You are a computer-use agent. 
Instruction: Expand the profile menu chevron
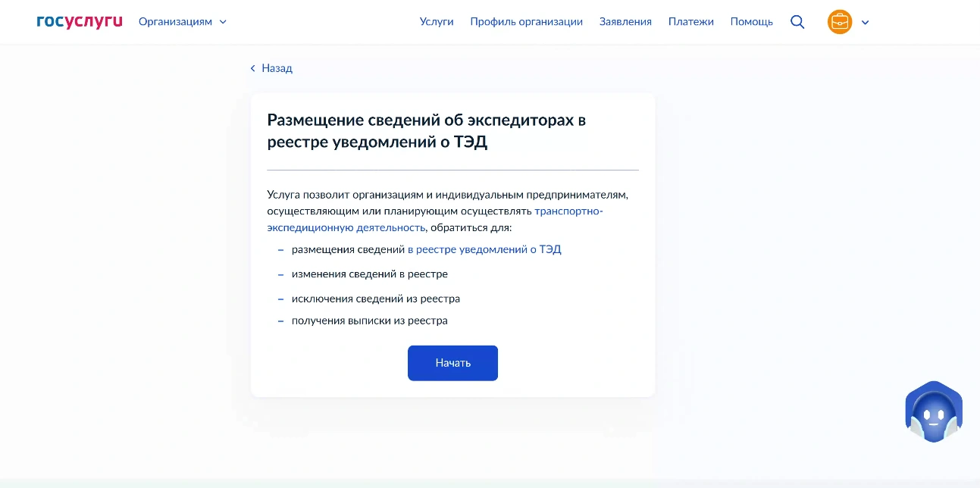(x=866, y=22)
